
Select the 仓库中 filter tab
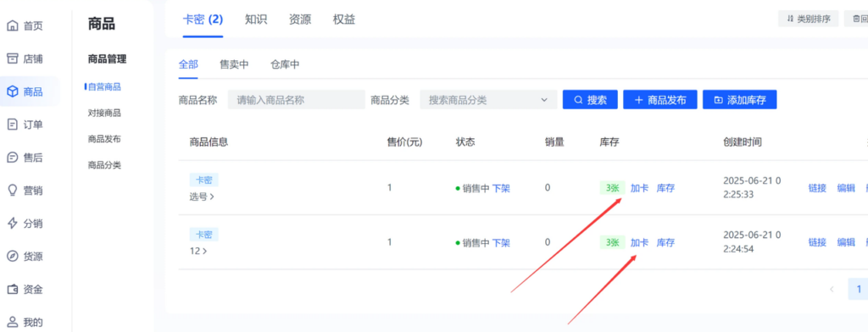(285, 64)
